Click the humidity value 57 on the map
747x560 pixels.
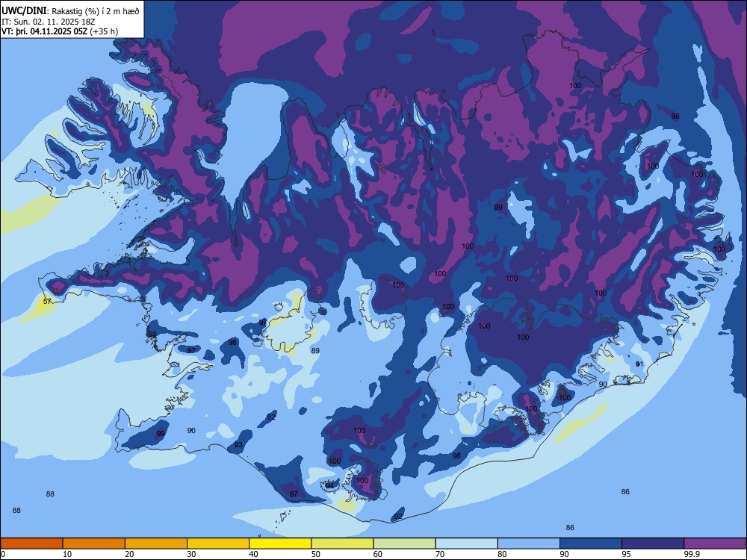click(x=47, y=302)
